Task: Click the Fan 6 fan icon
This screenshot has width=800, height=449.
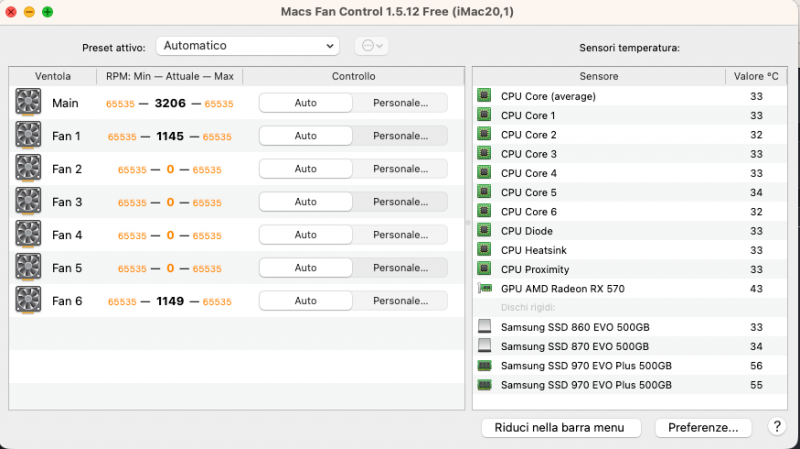Action: pyautogui.click(x=29, y=301)
